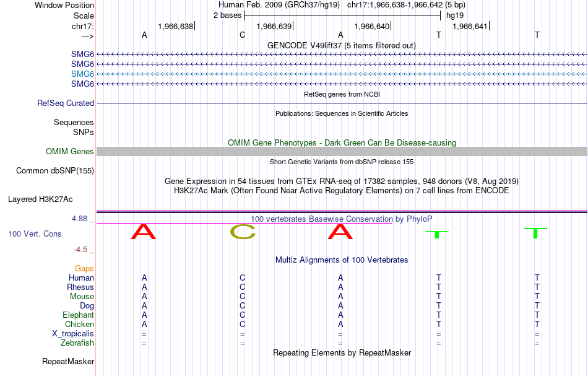588x376 pixels.
Task: Open the 100 Vert. Cons label
Action: pyautogui.click(x=35, y=234)
